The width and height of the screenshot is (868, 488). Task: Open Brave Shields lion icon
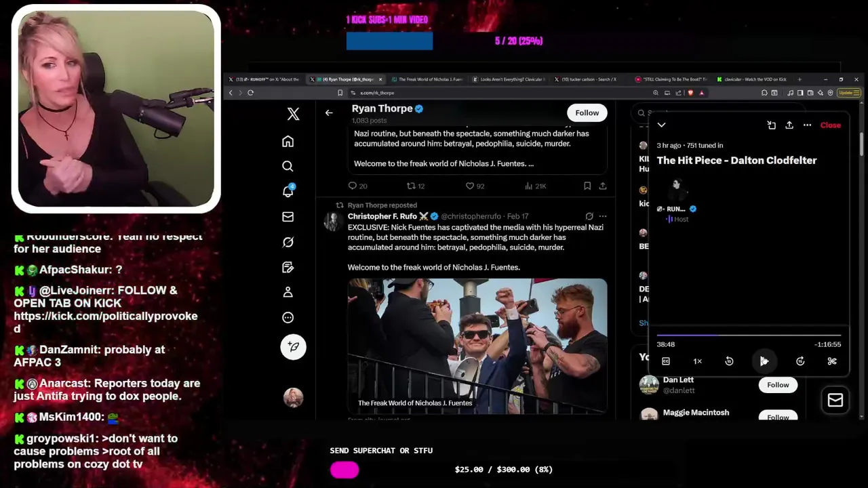tap(690, 93)
